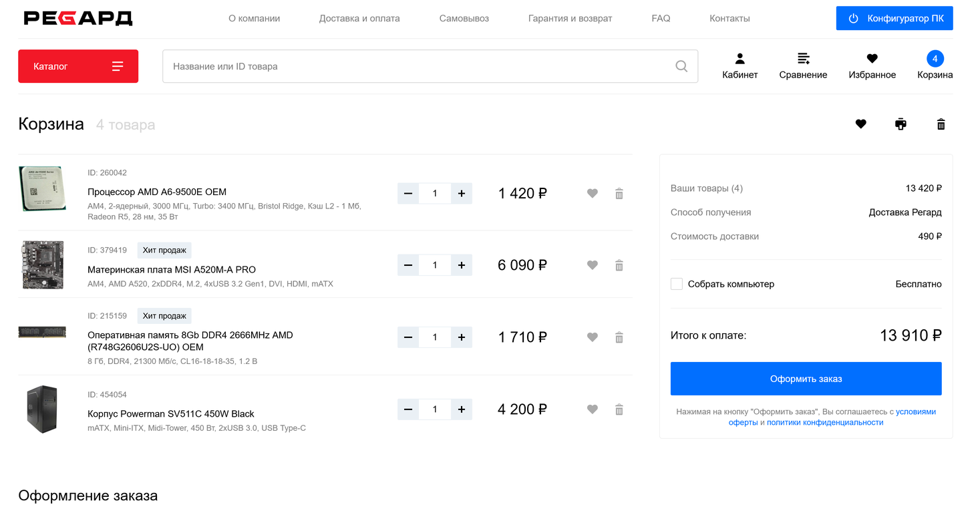Clear the whole cart with top trash icon
The height and width of the screenshot is (511, 980).
tap(941, 124)
